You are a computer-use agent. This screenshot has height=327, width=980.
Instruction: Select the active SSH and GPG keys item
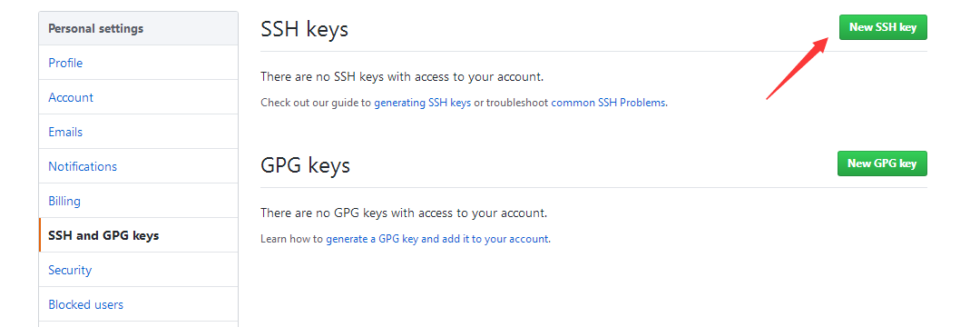(138, 236)
